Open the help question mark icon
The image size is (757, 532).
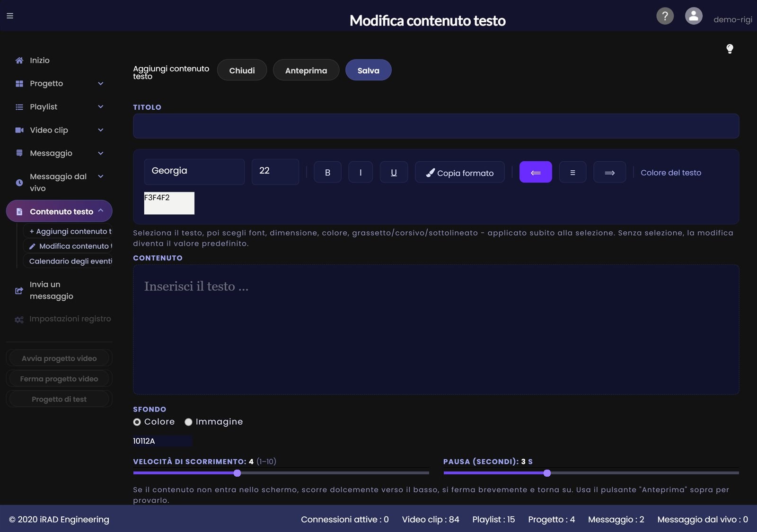point(665,16)
